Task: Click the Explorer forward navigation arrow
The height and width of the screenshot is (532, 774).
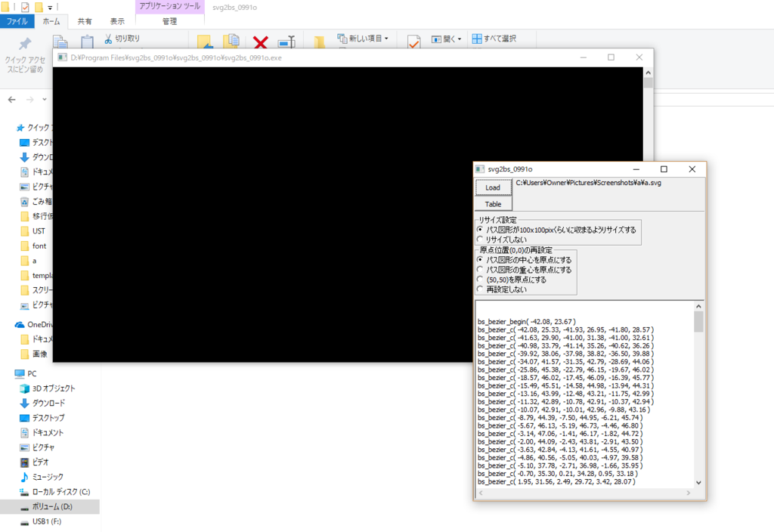Action: [x=30, y=99]
